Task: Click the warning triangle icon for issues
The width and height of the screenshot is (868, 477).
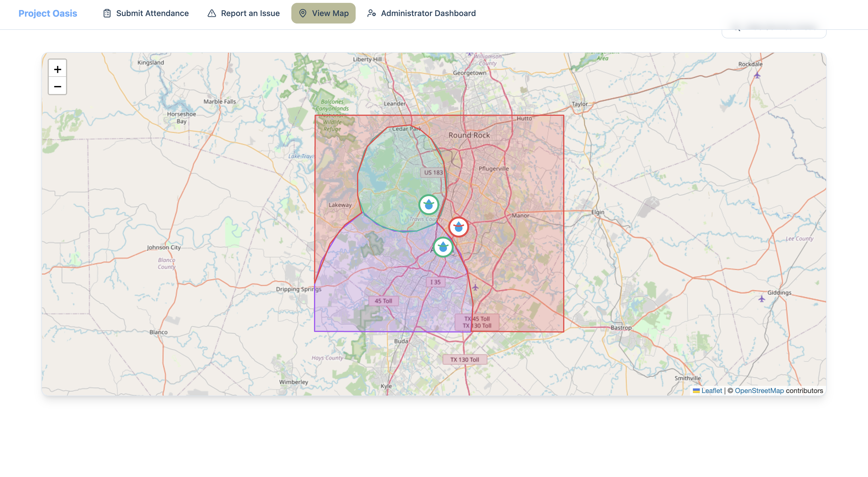Action: (212, 13)
